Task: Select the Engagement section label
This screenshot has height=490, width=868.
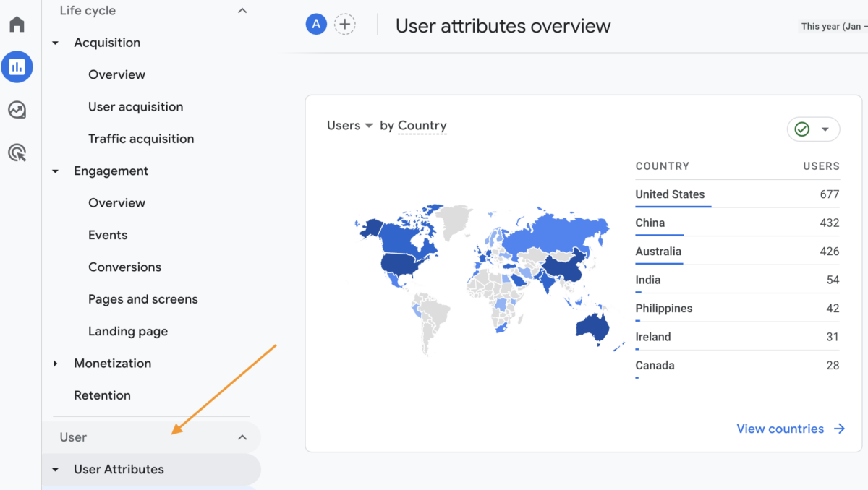Action: point(111,171)
